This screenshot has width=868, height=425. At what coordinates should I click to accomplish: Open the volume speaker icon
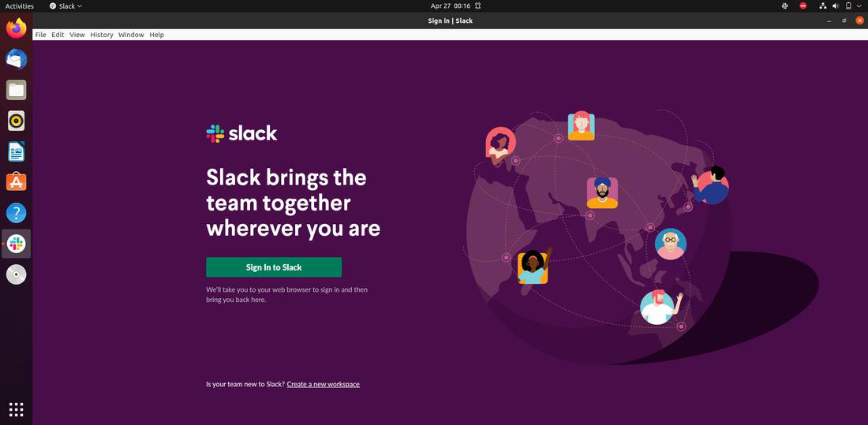click(x=836, y=6)
